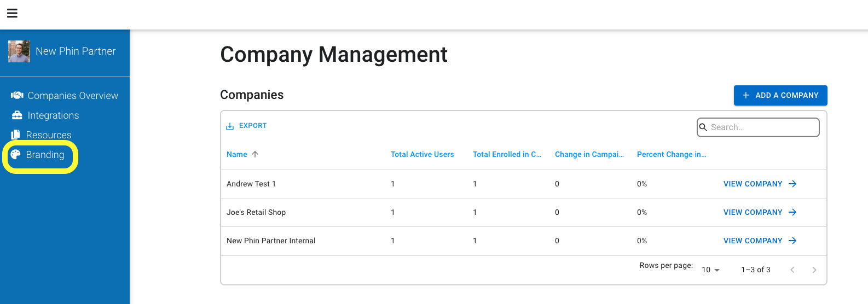Go to next page of companies
868x304 pixels.
pyautogui.click(x=814, y=270)
